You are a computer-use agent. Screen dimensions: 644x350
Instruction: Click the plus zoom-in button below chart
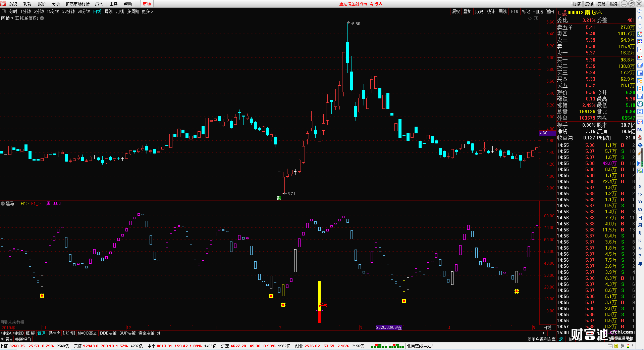click(x=544, y=333)
